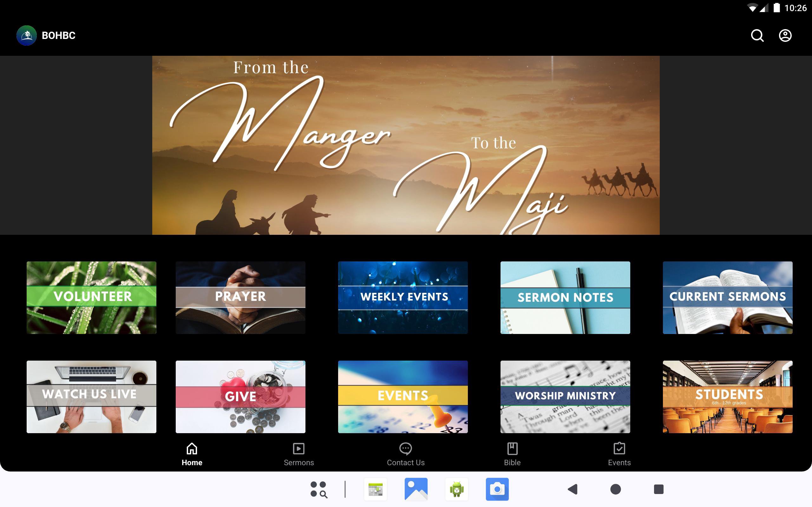Open the Current Sermons tile
812x507 pixels.
[727, 298]
